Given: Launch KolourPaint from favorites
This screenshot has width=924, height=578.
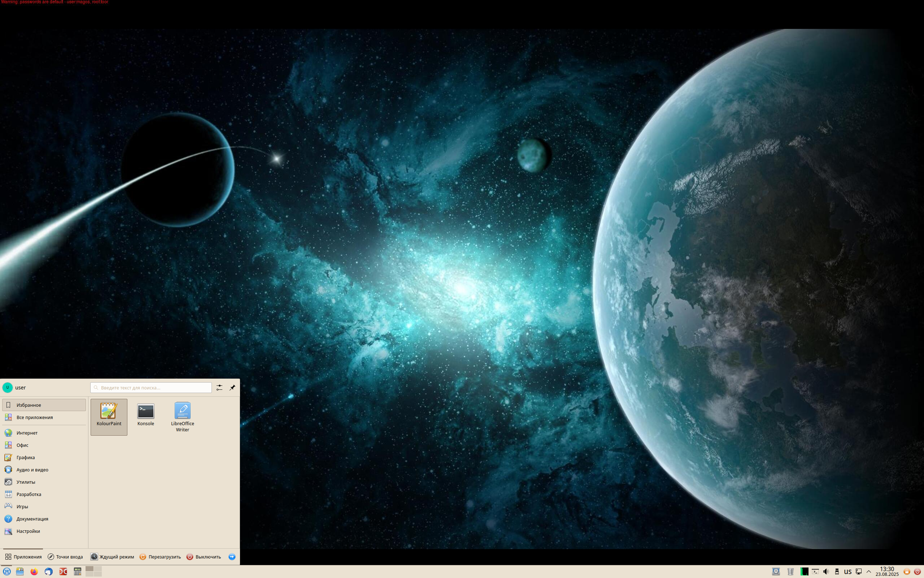Looking at the screenshot, I should click(x=109, y=417).
